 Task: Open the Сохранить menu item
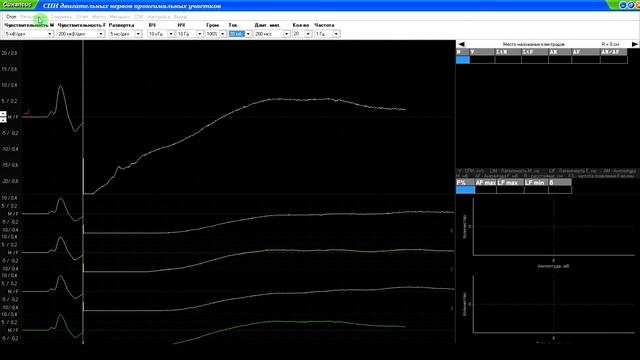pos(61,17)
